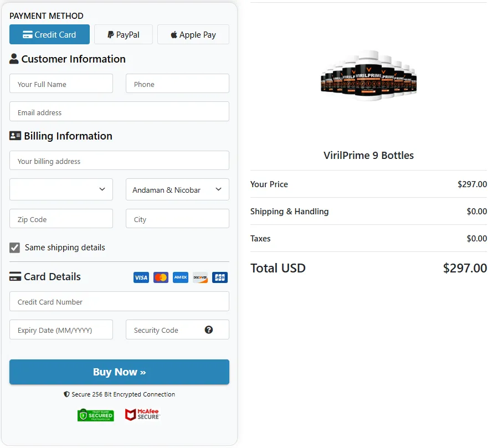503x448 pixels.
Task: Expand the Andaman & Nicobar state dropdown
Action: (177, 189)
